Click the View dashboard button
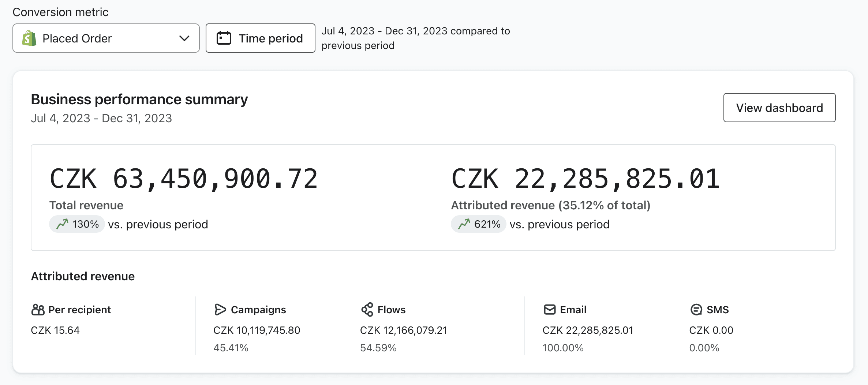 point(779,108)
